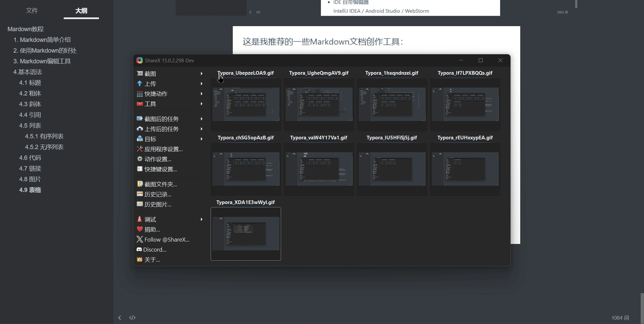Open the 快捷键设置... menu entry
The height and width of the screenshot is (324, 644).
(x=161, y=169)
